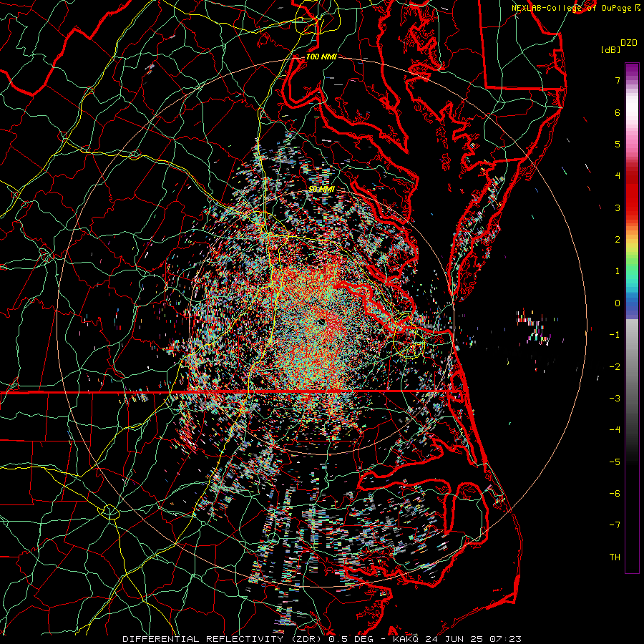Click the DZD label above the color scale
The width and height of the screenshot is (644, 644).
click(x=629, y=43)
